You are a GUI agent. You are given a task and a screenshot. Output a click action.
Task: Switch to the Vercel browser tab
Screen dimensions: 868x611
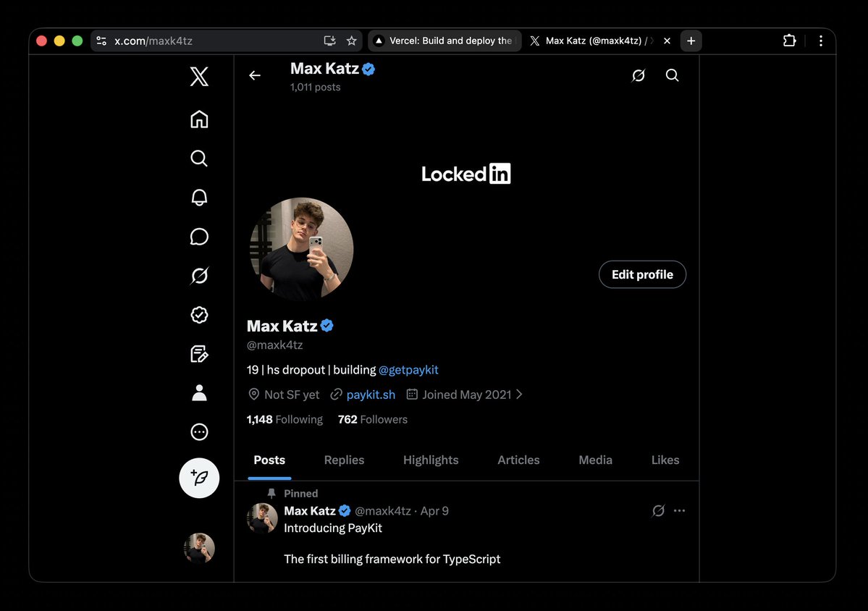(444, 41)
